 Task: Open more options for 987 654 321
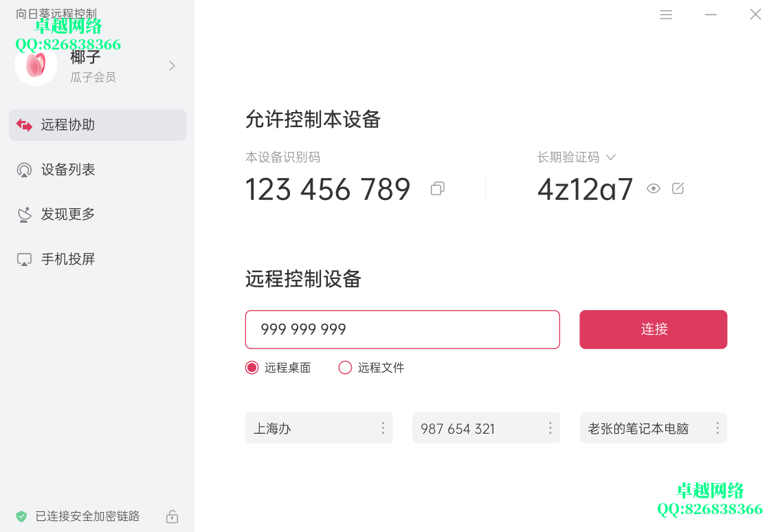[550, 428]
